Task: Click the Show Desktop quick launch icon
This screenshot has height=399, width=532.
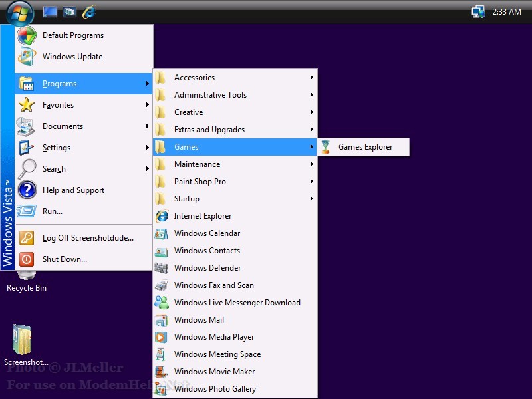Action: (50, 11)
